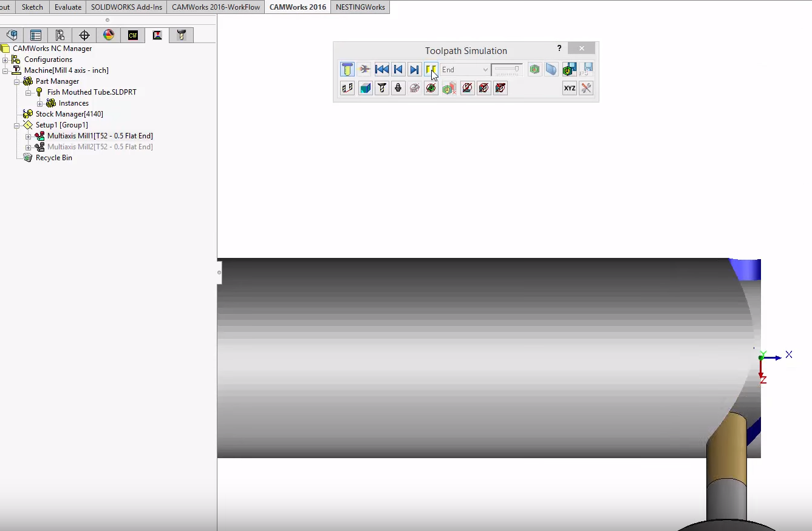Viewport: 812px width, 531px height.
Task: Collapse the Setup1 [Group1] node
Action: (x=17, y=125)
